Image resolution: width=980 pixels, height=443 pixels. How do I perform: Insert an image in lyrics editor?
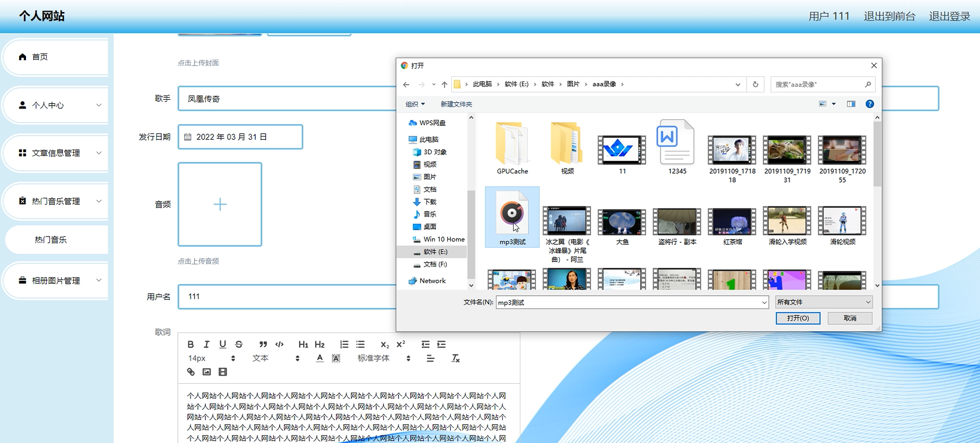pyautogui.click(x=206, y=372)
